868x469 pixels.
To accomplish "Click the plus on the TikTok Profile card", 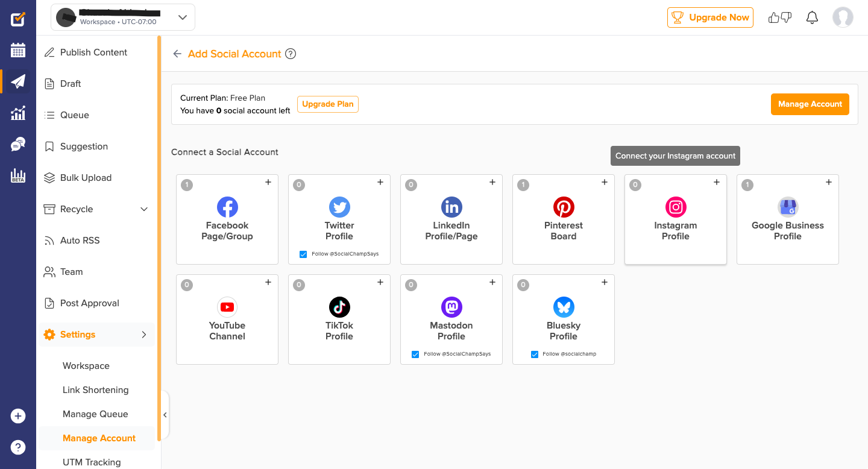I will pos(380,282).
